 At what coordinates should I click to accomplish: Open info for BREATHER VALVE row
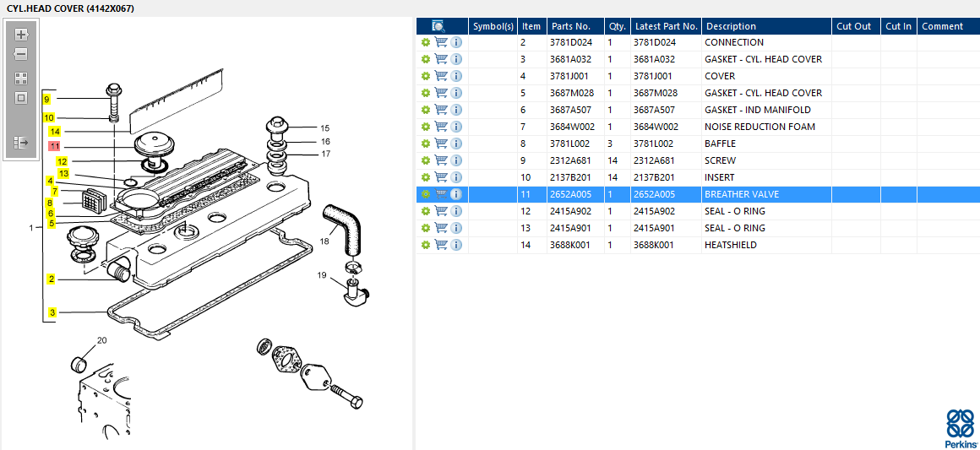click(456, 194)
